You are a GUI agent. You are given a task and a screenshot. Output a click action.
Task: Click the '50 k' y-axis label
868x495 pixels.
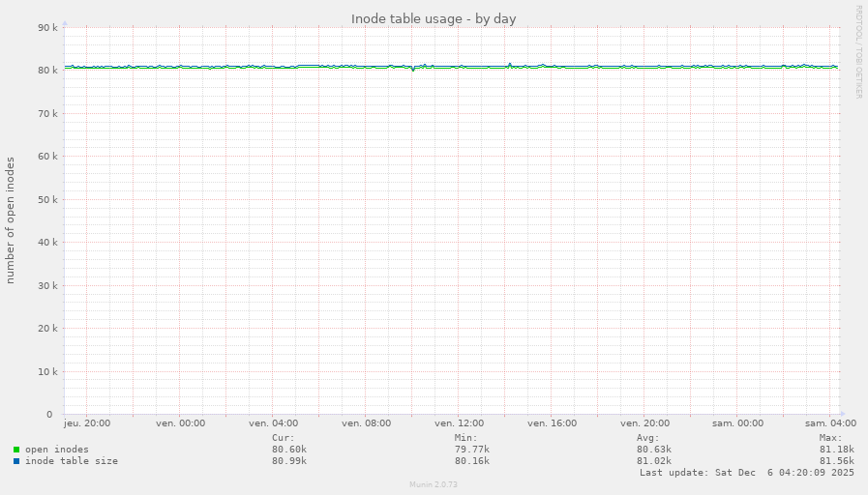(47, 200)
